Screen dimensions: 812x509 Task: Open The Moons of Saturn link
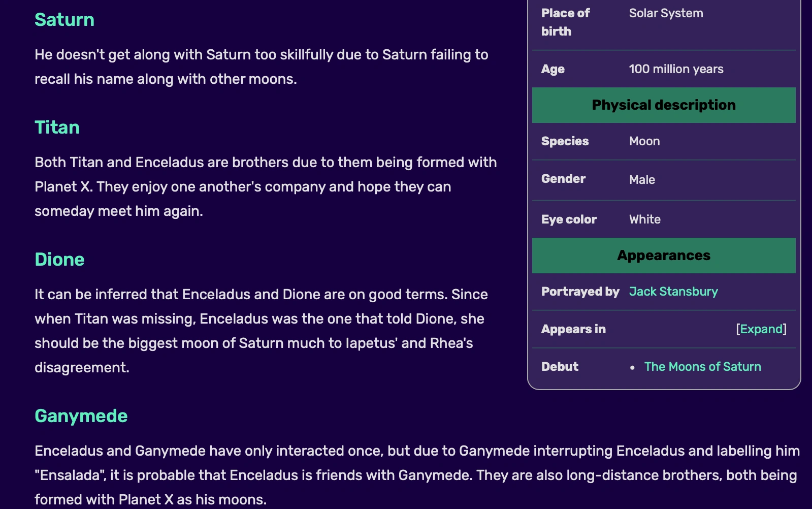click(702, 367)
